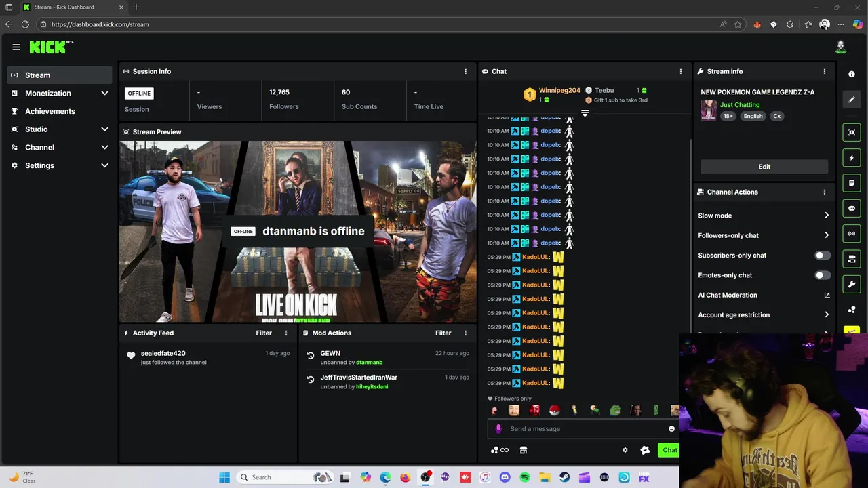Toggle the channel actions widget icon
Viewport: 868px width, 488px height.
(852, 259)
